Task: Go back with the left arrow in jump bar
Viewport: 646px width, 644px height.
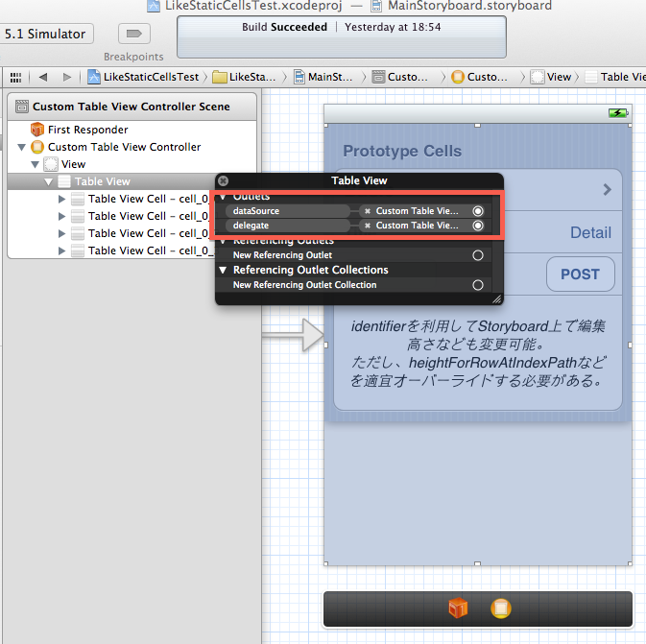Action: (x=43, y=77)
